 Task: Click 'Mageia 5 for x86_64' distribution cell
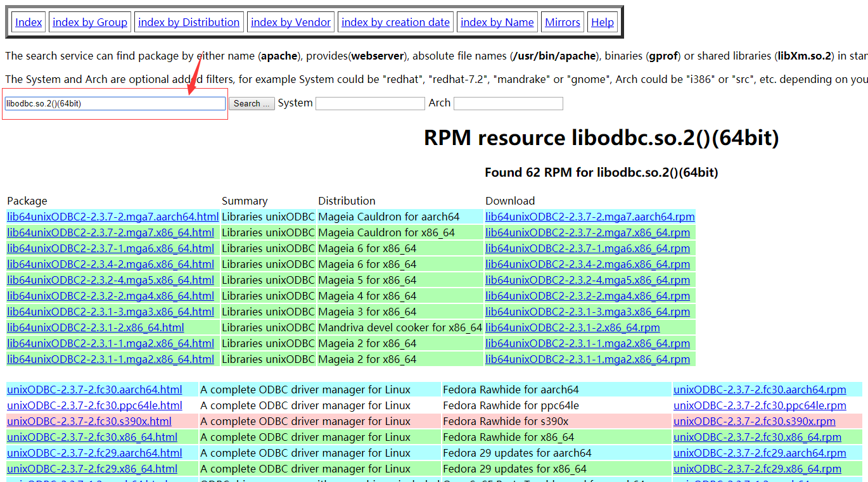[400, 280]
